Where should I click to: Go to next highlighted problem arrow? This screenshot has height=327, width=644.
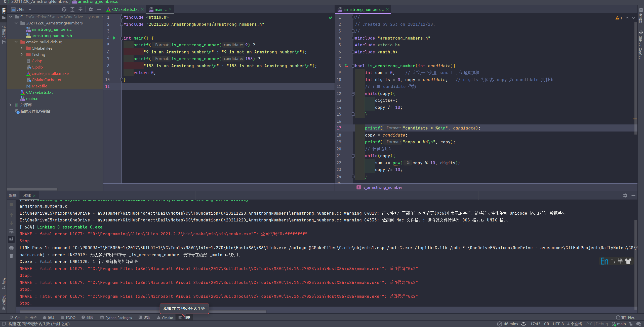[633, 18]
